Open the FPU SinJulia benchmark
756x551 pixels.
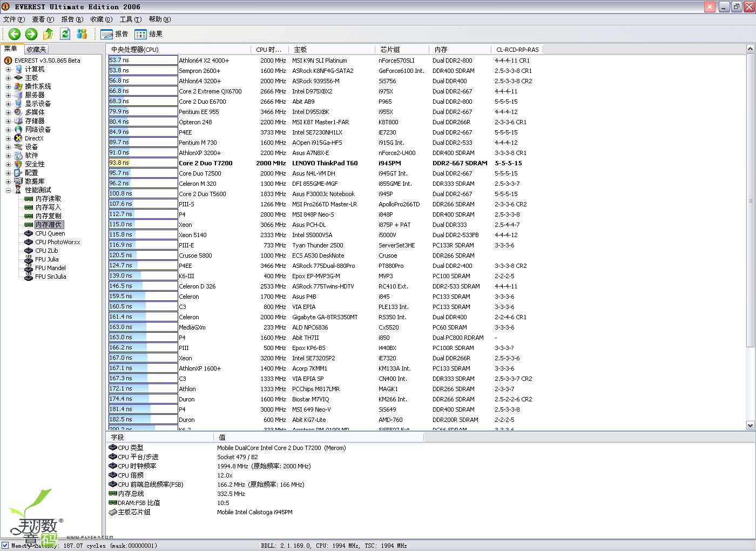click(50, 277)
